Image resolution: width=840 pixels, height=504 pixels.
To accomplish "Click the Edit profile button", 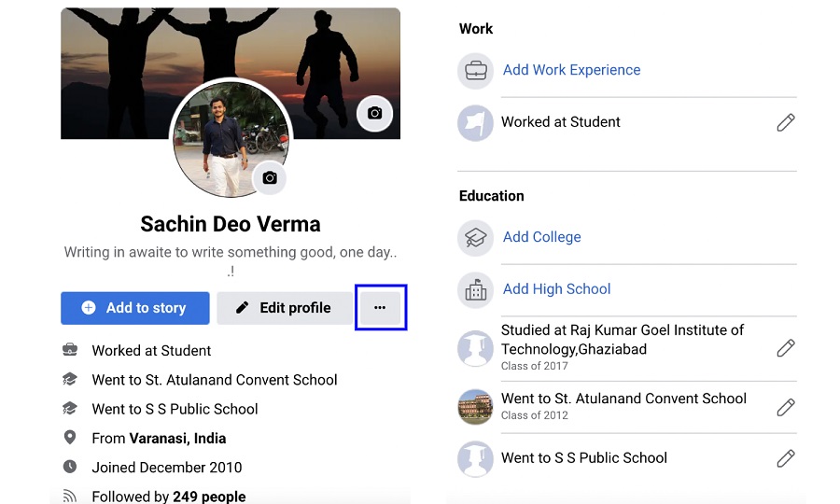I will [x=285, y=308].
